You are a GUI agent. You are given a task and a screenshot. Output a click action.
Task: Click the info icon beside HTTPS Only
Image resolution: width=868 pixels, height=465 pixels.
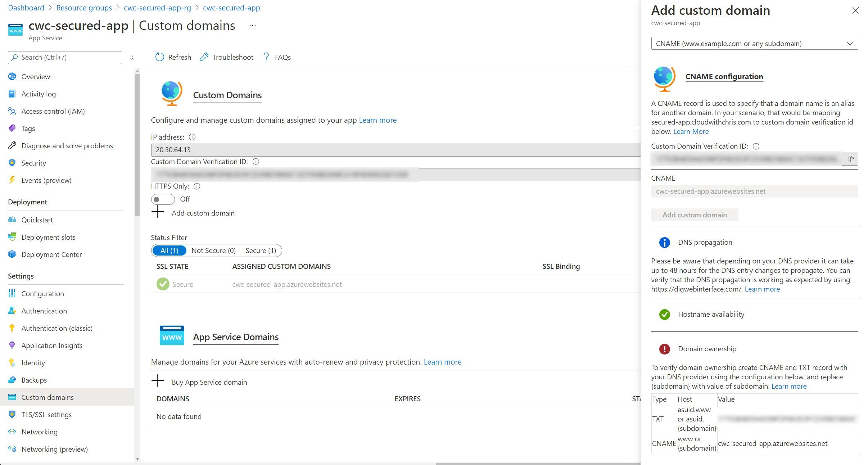coord(196,186)
